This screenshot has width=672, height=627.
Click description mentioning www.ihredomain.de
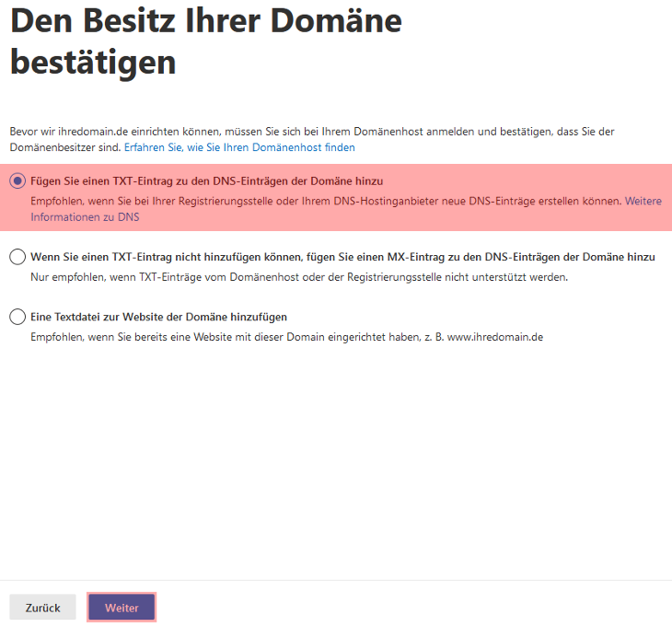point(286,337)
